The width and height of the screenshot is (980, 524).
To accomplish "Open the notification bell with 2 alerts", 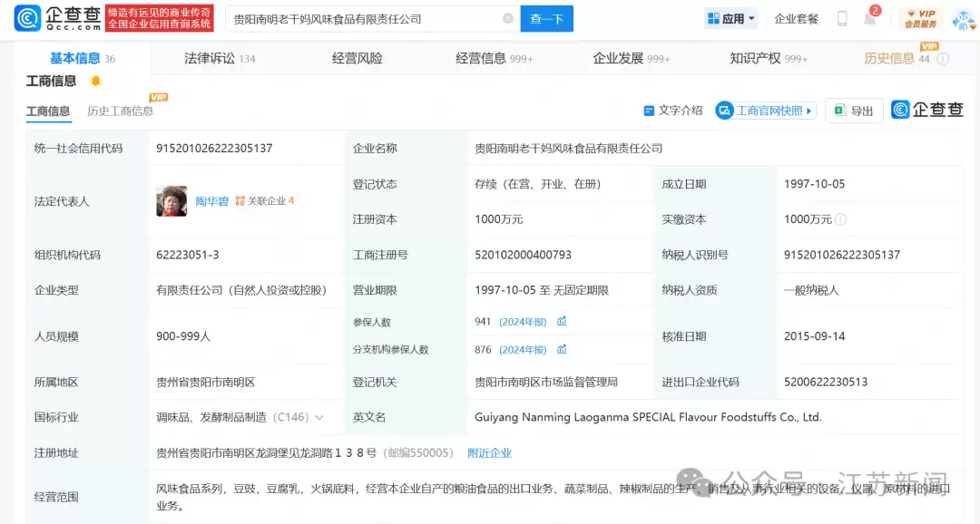I will point(867,18).
